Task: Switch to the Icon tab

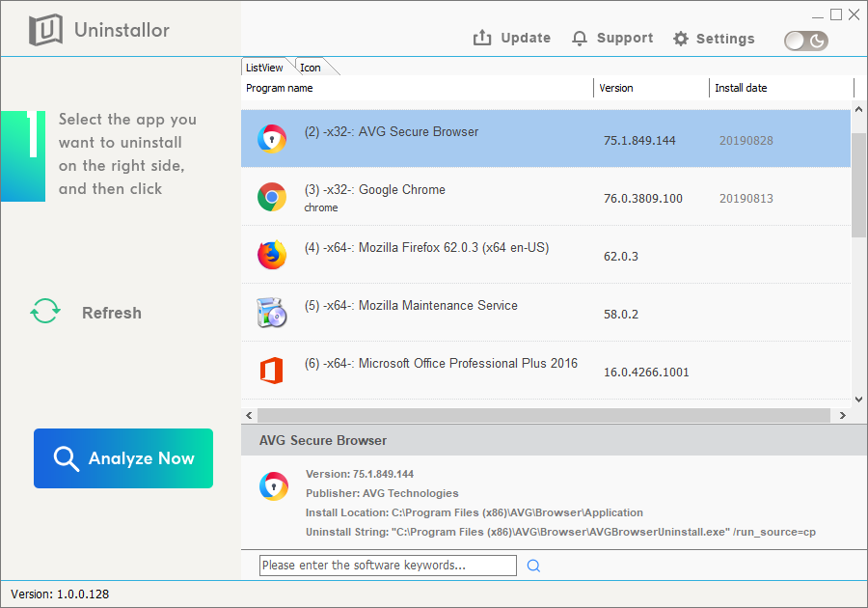Action: pyautogui.click(x=311, y=68)
